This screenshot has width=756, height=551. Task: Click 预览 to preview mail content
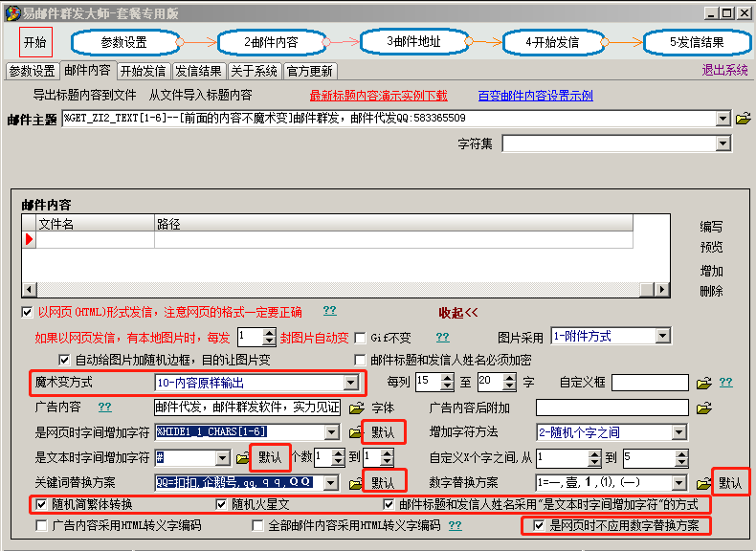[x=711, y=248]
